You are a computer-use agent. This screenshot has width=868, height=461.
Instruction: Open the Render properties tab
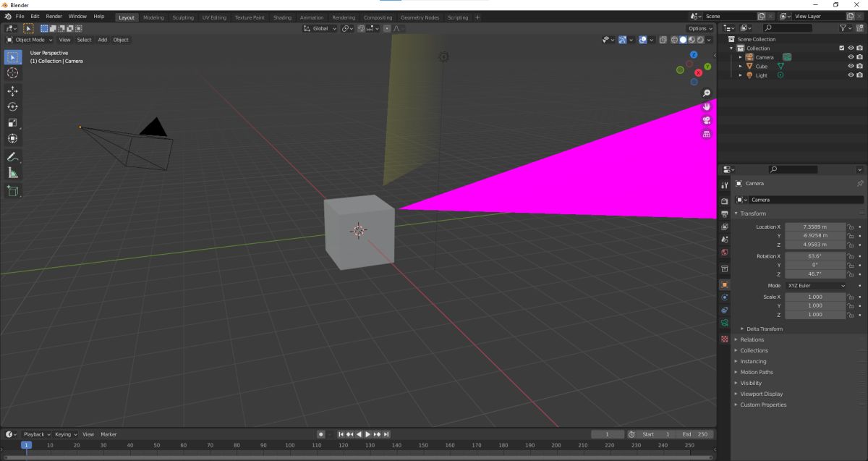[724, 201]
